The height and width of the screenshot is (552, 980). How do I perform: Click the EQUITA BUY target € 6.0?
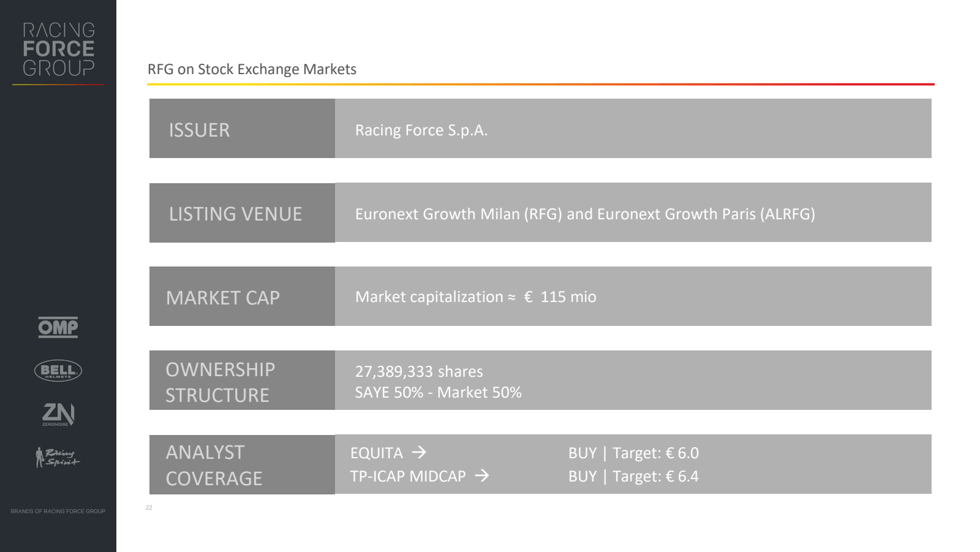tap(633, 453)
